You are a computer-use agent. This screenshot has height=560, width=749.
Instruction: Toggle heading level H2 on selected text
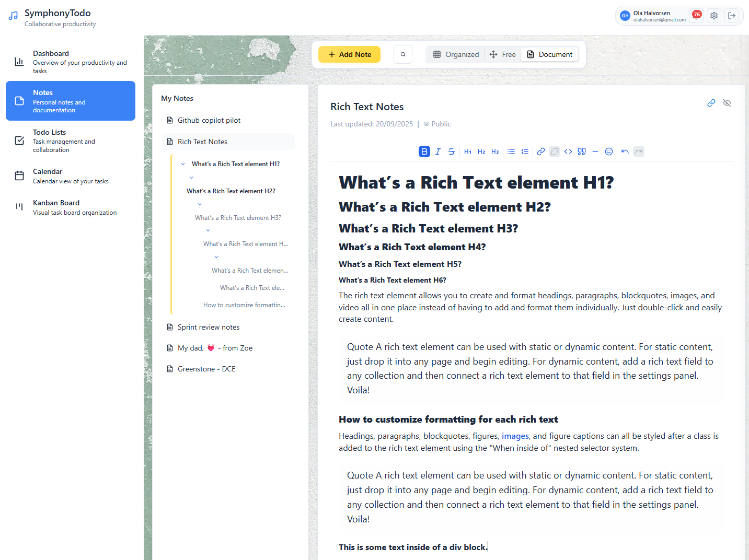point(481,151)
